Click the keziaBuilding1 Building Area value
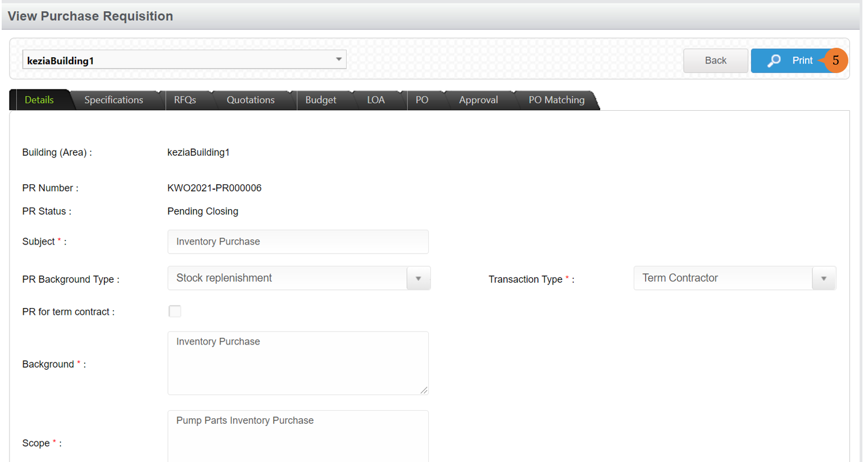The image size is (868, 462). tap(198, 152)
